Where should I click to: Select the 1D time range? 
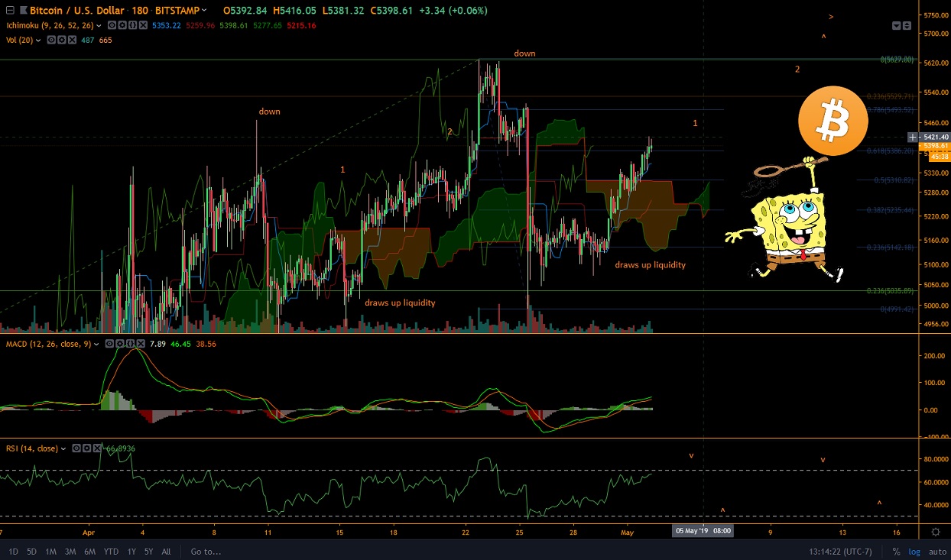point(12,552)
